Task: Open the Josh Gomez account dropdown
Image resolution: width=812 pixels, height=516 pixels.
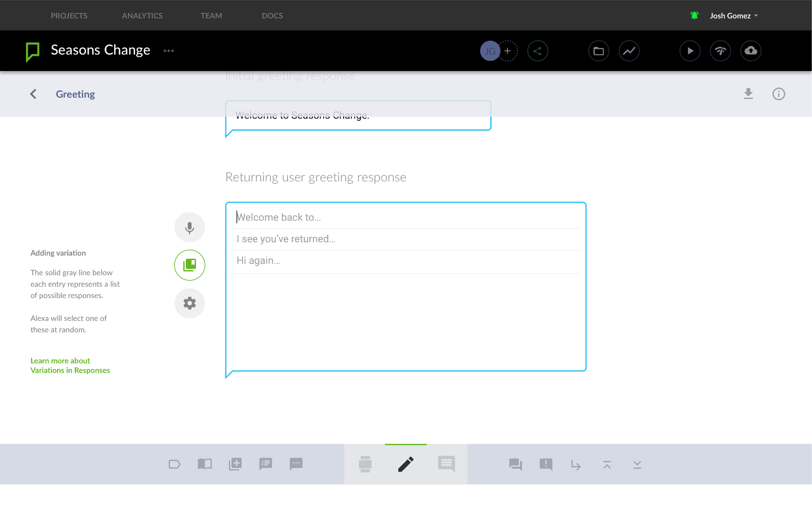Action: [734, 16]
